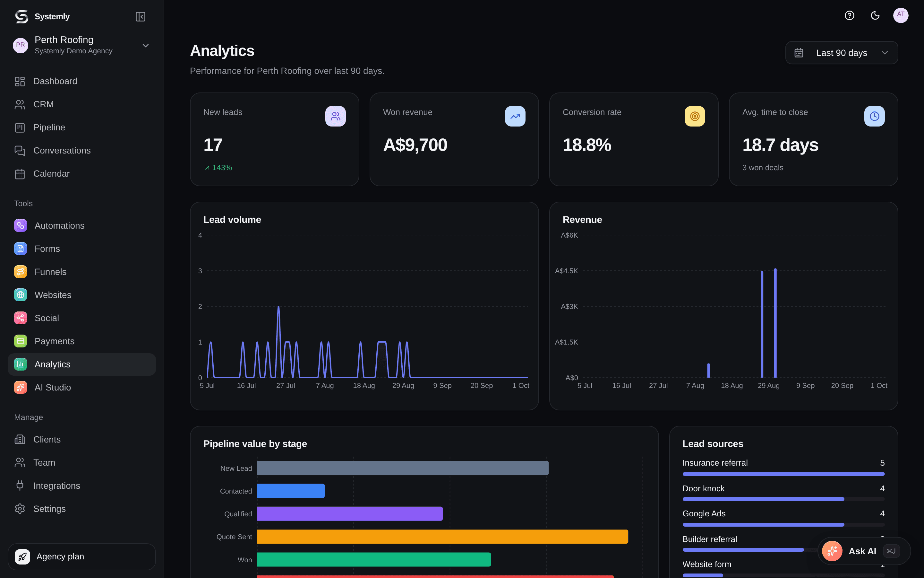Click the Insurance referral progress bar

[783, 474]
